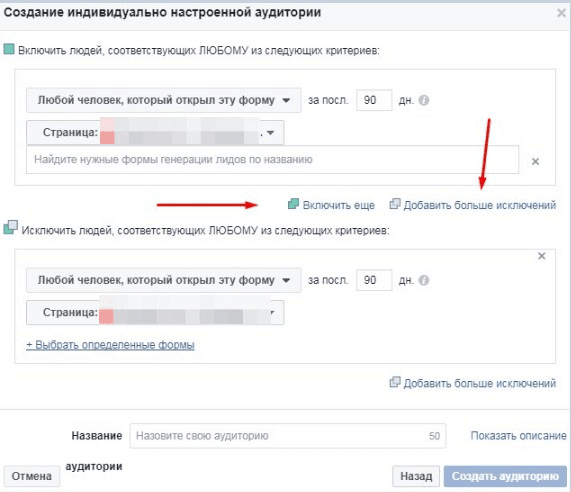Open exclude-section Страница dropdown
Image resolution: width=571 pixels, height=492 pixels.
pos(155,312)
